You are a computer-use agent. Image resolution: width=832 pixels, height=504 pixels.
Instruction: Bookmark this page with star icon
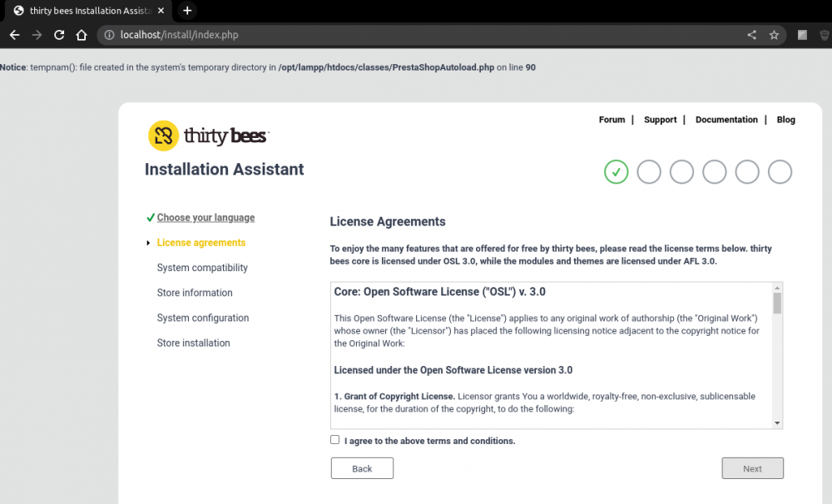pos(774,35)
